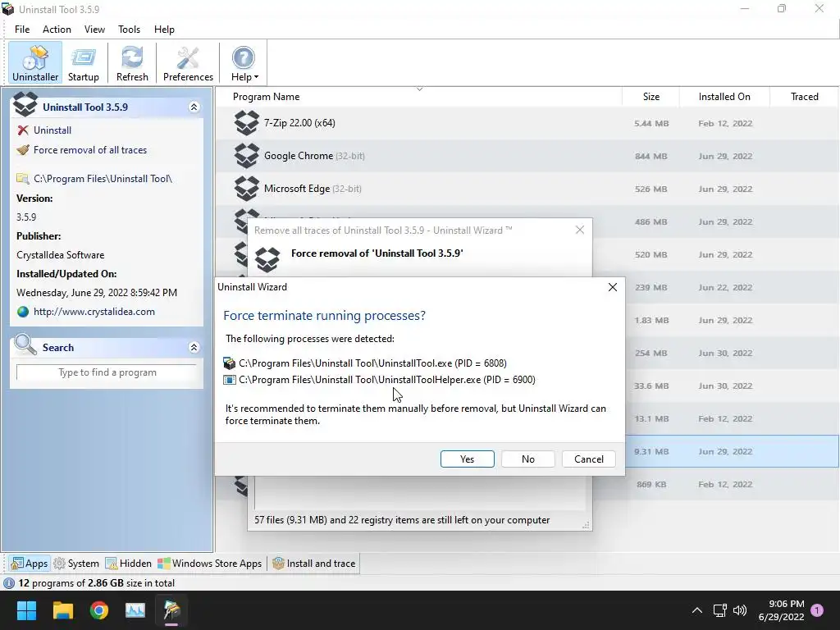Select the Google Chrome program icon
Viewport: 840px width, 630px height.
(x=246, y=156)
